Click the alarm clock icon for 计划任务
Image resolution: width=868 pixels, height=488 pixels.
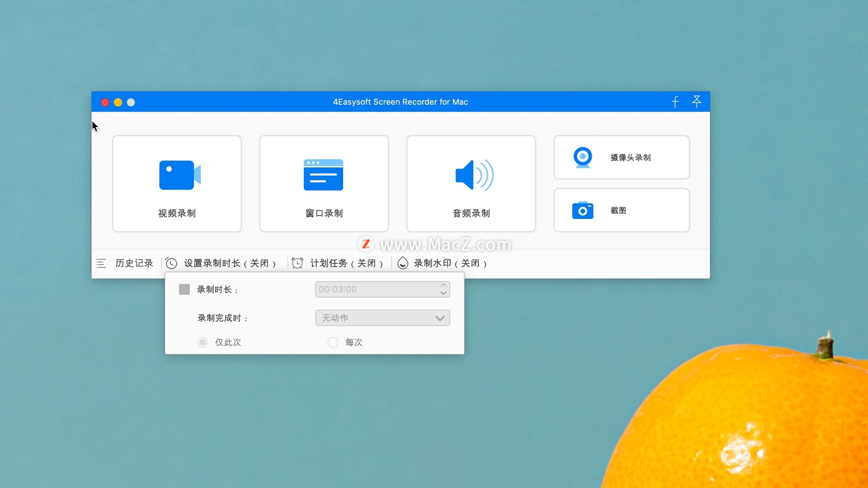(297, 263)
